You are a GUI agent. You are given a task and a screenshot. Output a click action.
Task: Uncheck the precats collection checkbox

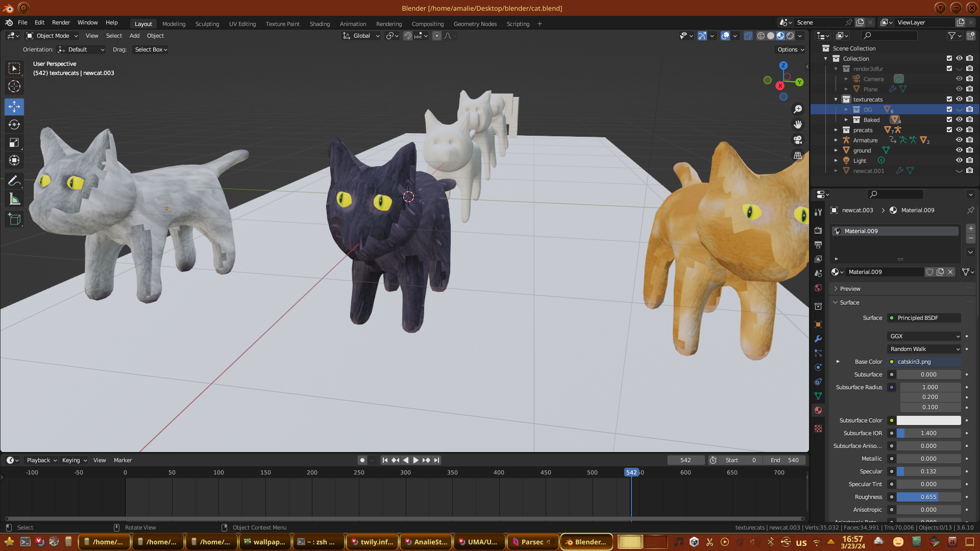949,130
